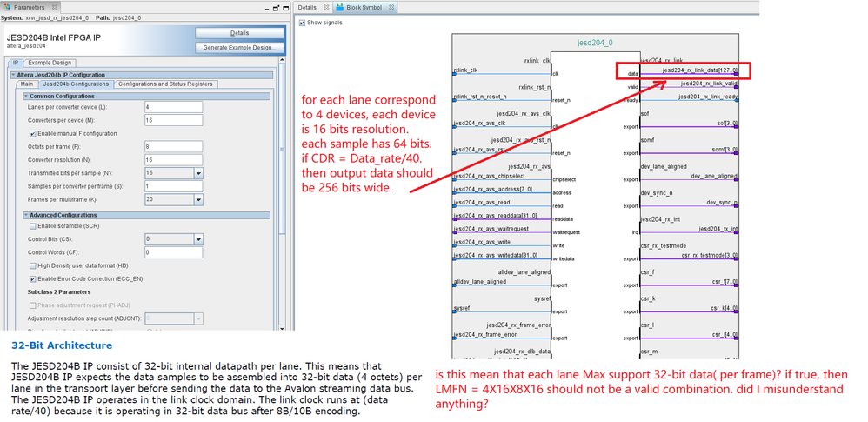
Task: Switch to the Block Symbol tab
Action: pos(364,8)
